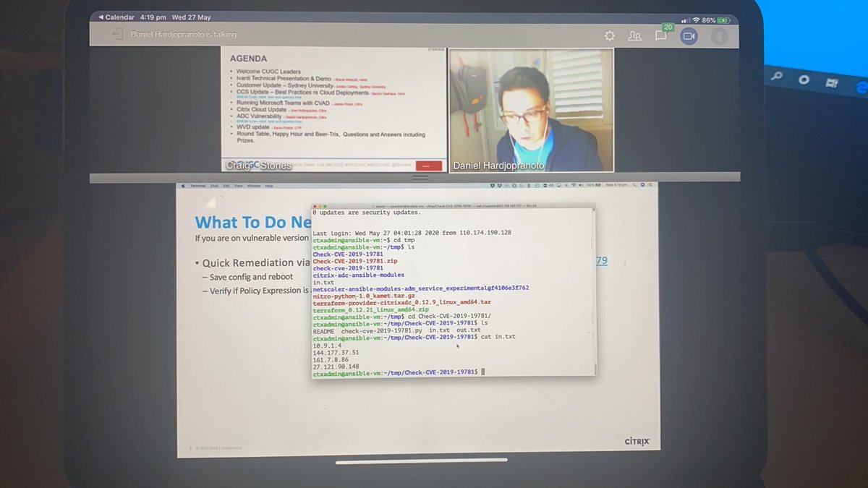Tap the leave meeting exit icon
868x488 pixels.
(117, 34)
